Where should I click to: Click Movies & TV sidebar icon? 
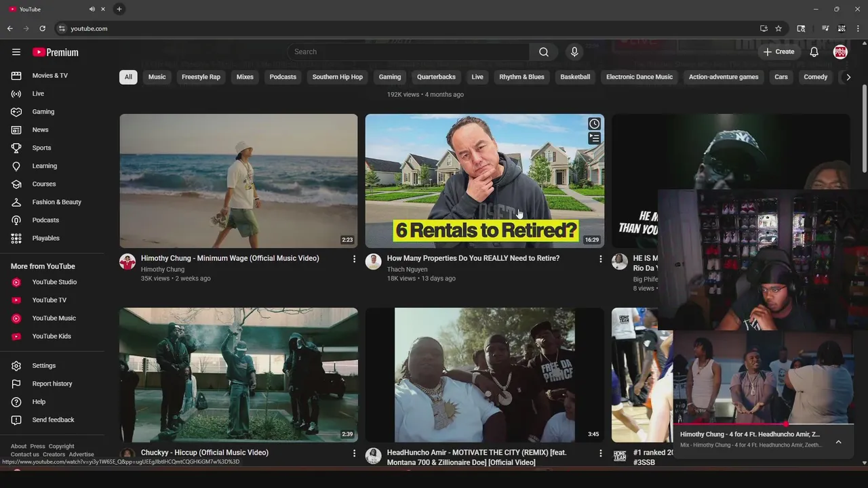point(16,75)
